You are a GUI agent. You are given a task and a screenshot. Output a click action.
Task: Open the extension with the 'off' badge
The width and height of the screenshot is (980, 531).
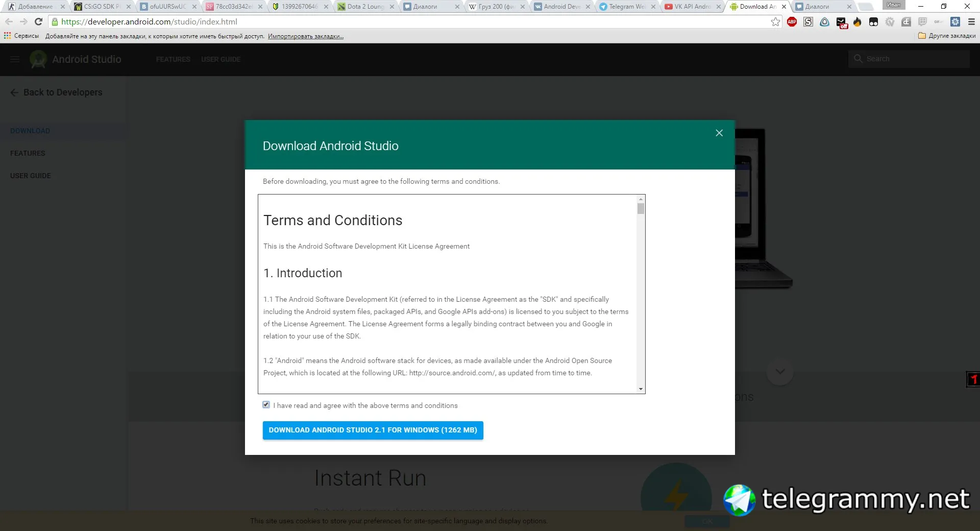[842, 22]
